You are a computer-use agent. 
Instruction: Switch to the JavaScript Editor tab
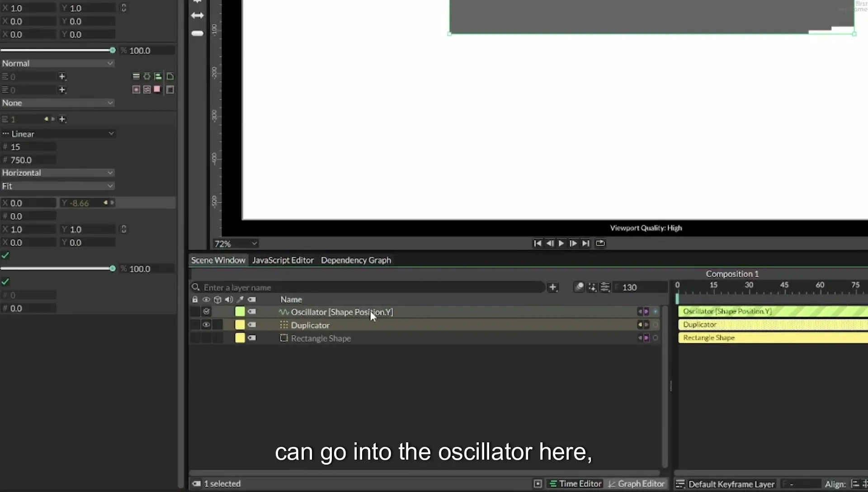pos(283,260)
